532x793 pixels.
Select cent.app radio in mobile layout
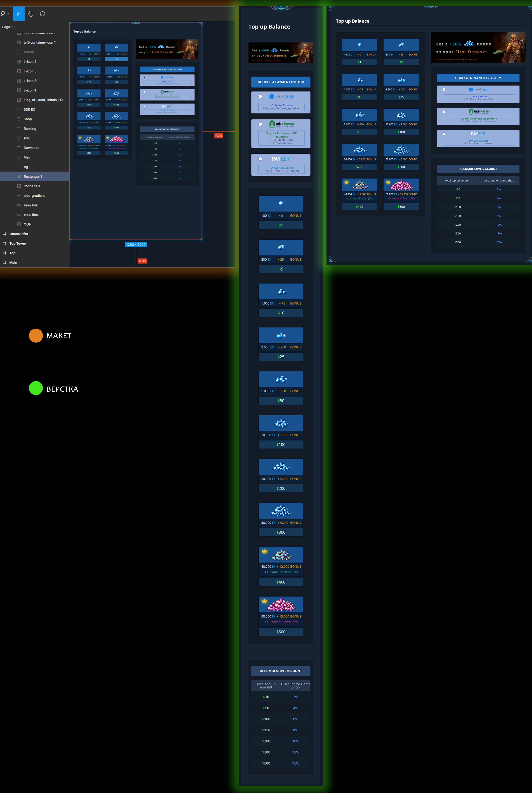[x=260, y=96]
